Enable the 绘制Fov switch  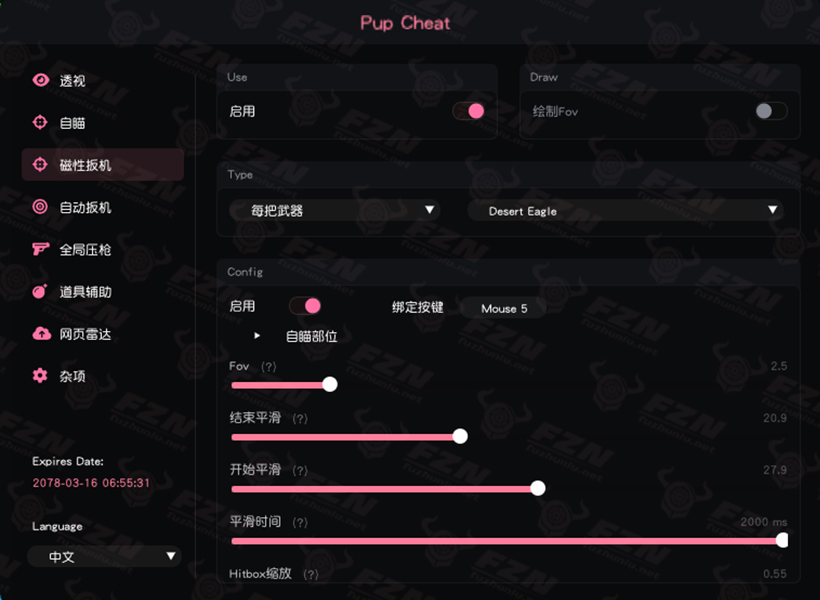771,111
